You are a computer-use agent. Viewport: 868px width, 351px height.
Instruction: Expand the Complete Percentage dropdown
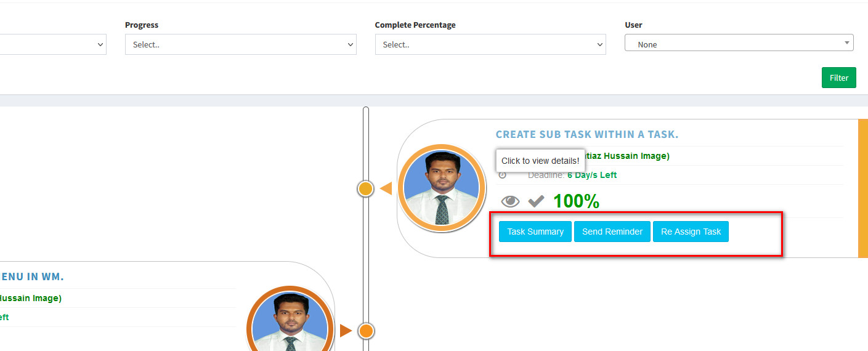coord(490,44)
